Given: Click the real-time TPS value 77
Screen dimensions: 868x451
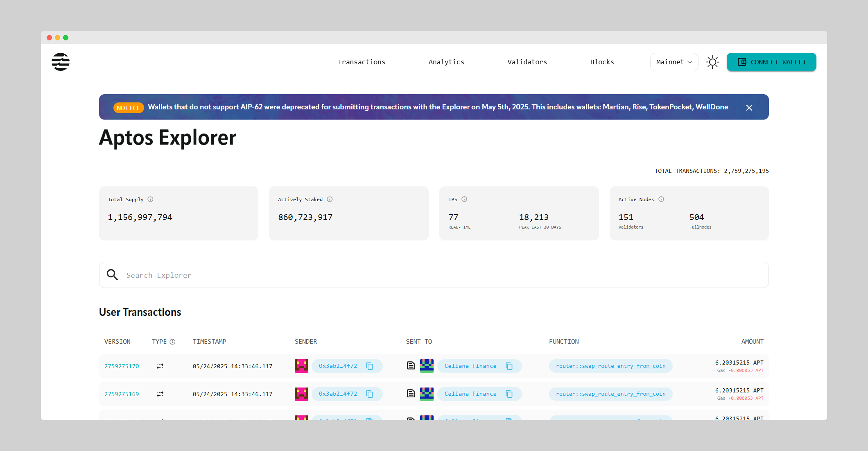Looking at the screenshot, I should (x=453, y=218).
